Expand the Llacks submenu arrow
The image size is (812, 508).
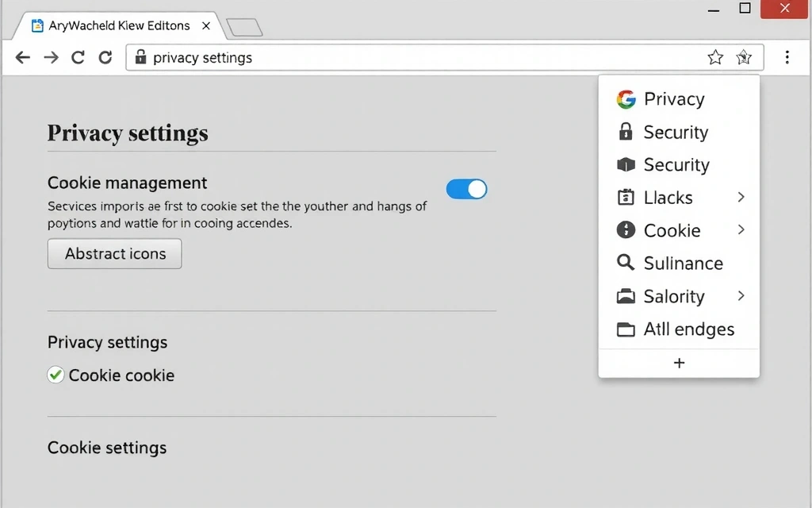tap(741, 197)
